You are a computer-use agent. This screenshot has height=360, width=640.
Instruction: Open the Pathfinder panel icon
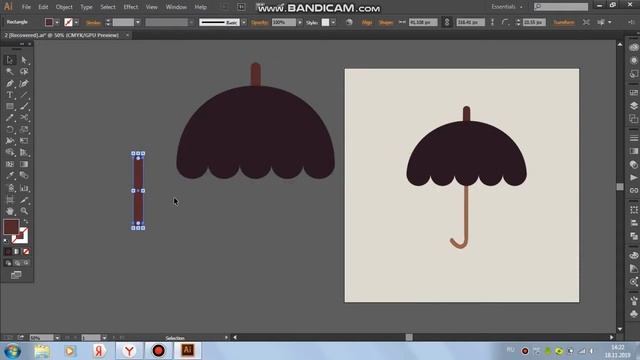pyautogui.click(x=633, y=236)
